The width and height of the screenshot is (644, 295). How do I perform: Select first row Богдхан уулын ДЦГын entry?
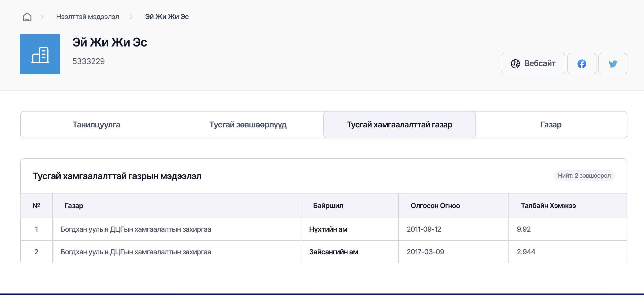click(x=136, y=229)
